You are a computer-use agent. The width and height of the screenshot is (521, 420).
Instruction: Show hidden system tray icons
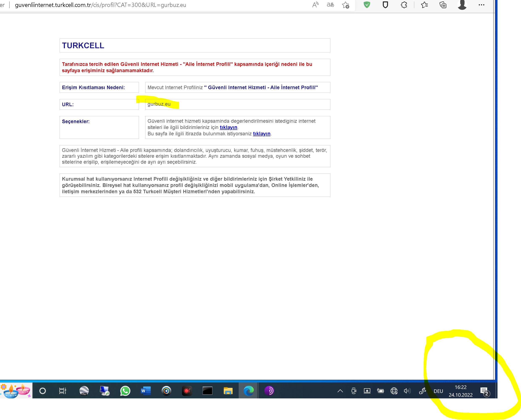[x=340, y=391]
